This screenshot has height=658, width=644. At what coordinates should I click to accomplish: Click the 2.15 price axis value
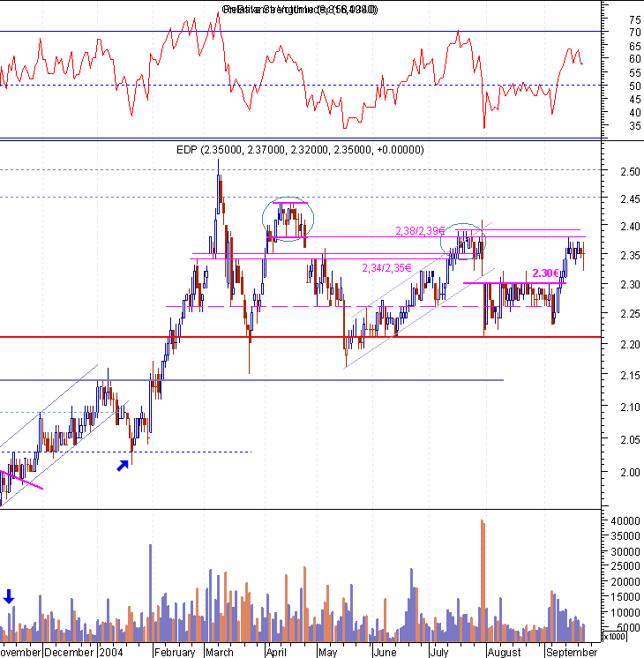pos(630,376)
